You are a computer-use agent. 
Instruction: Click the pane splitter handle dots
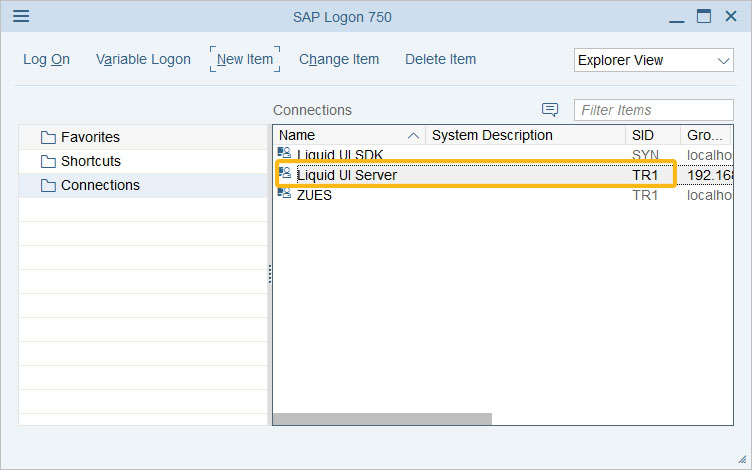pos(270,274)
